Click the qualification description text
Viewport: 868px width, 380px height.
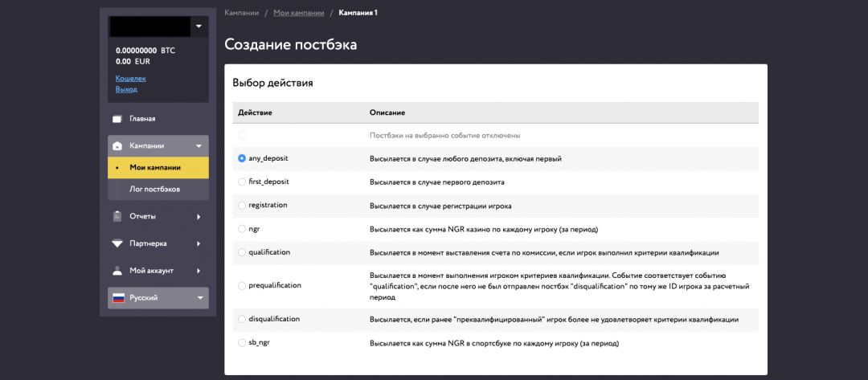click(544, 253)
